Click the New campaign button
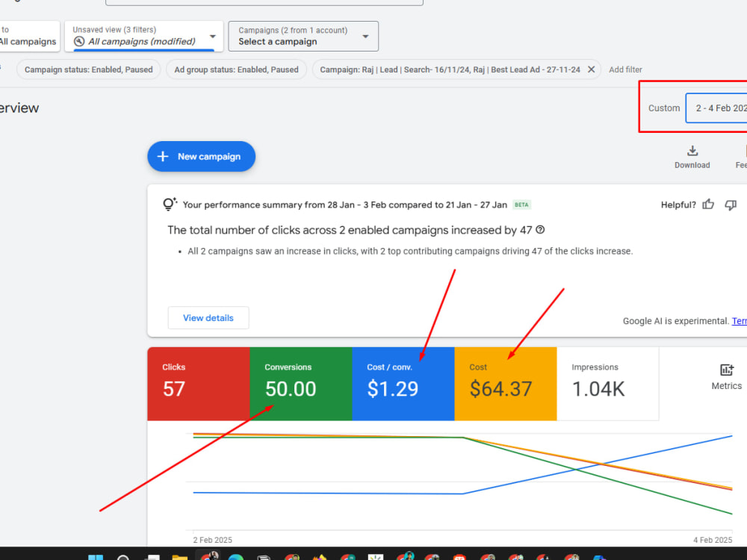 [x=201, y=156]
